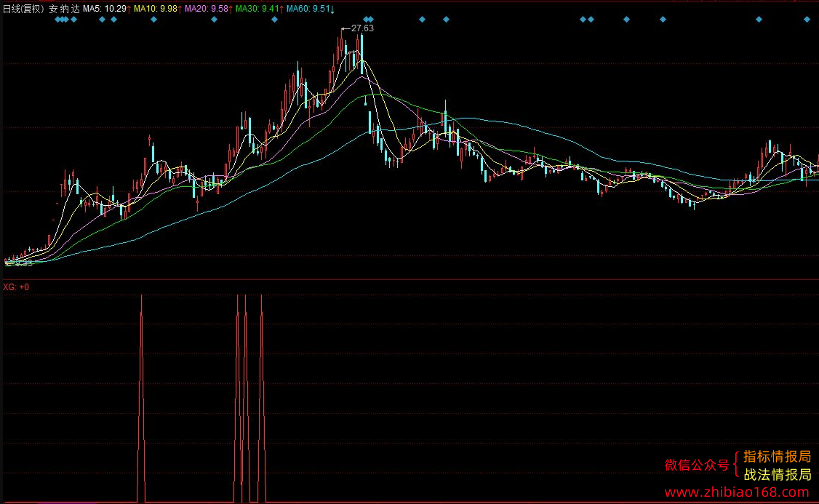Viewport: 819px width, 504px height.
Task: Click the MA60: 9.51 indicator value
Action: pyautogui.click(x=308, y=9)
